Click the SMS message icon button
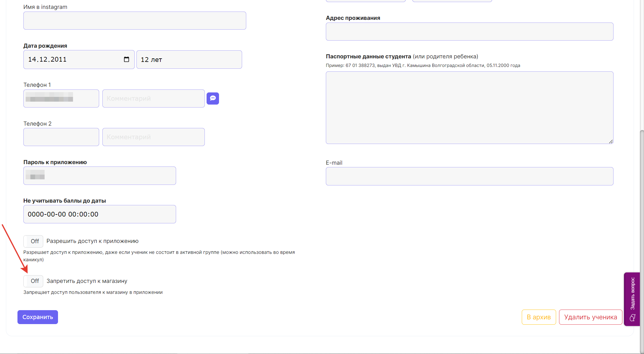 click(212, 98)
